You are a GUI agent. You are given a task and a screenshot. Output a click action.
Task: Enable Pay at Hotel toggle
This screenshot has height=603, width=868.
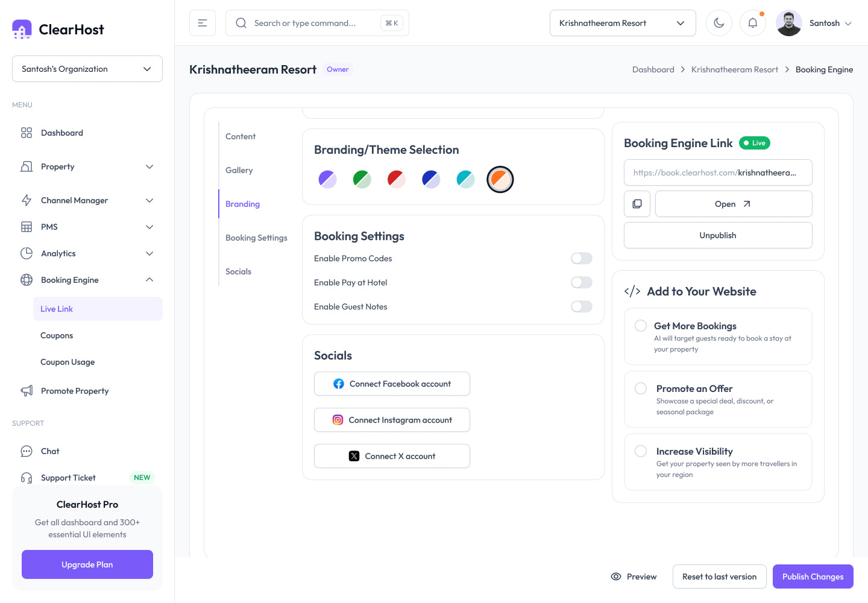coord(582,282)
